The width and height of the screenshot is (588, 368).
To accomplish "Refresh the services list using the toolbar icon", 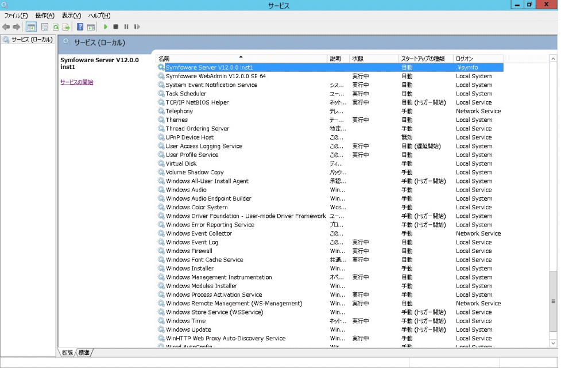I will point(56,27).
